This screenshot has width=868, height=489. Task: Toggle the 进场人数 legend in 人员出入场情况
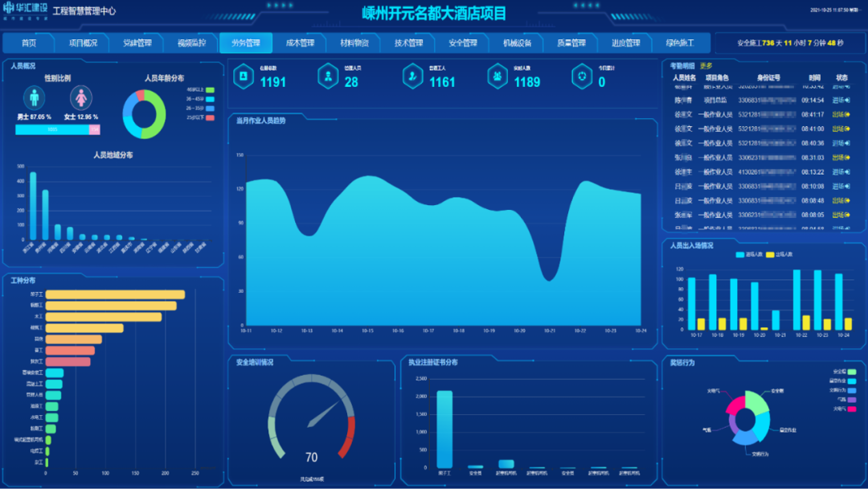click(747, 253)
